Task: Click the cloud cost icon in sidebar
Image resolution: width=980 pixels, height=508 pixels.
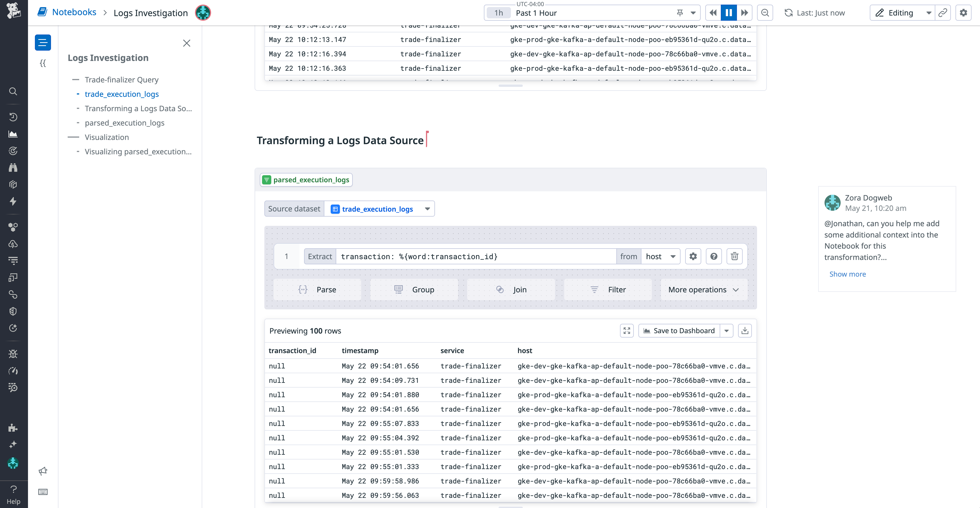Action: click(13, 244)
